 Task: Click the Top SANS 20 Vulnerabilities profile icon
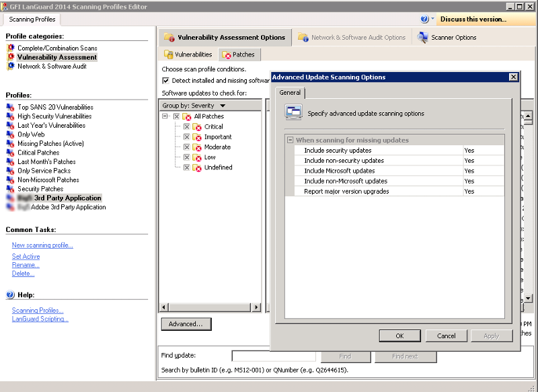point(10,107)
